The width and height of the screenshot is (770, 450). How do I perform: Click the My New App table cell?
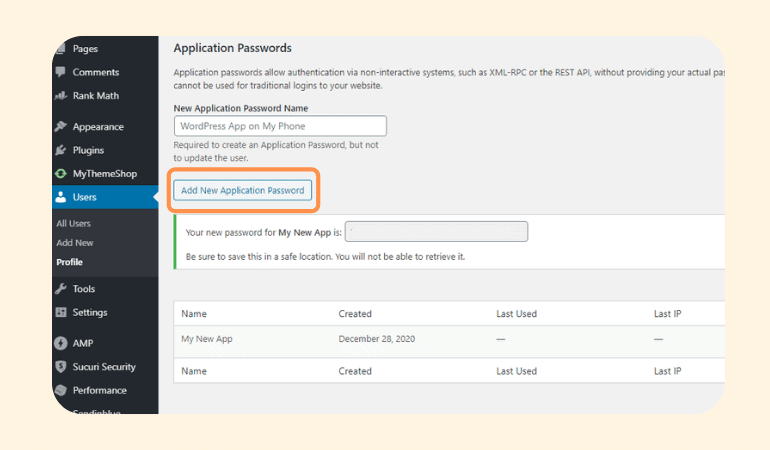tap(207, 339)
